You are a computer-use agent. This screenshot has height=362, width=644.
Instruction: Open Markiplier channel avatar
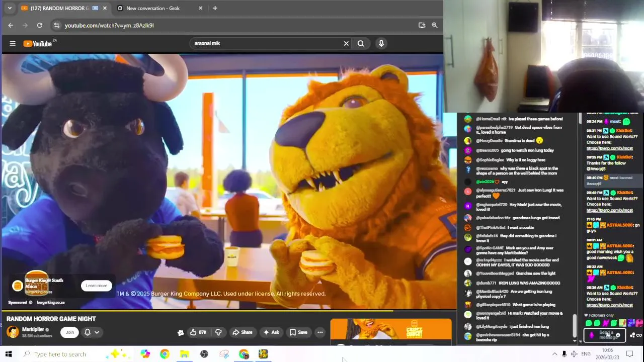tap(13, 332)
